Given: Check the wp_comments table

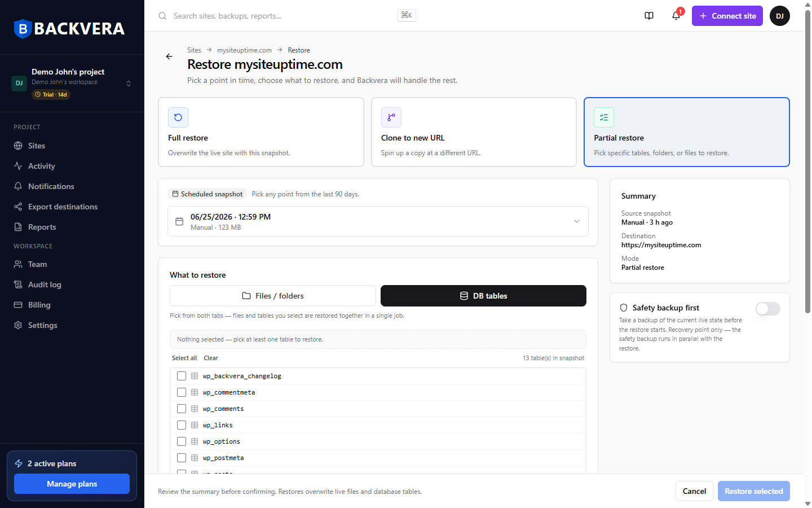Looking at the screenshot, I should (x=182, y=409).
